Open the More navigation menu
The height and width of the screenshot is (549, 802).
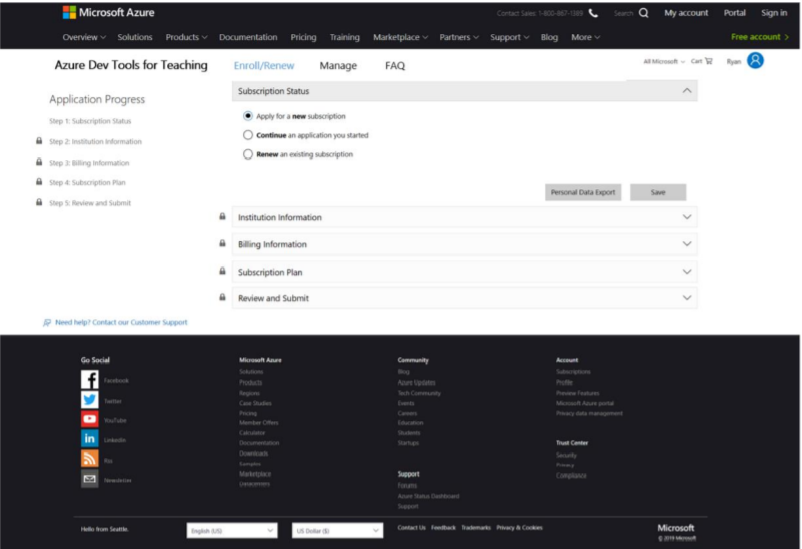585,37
